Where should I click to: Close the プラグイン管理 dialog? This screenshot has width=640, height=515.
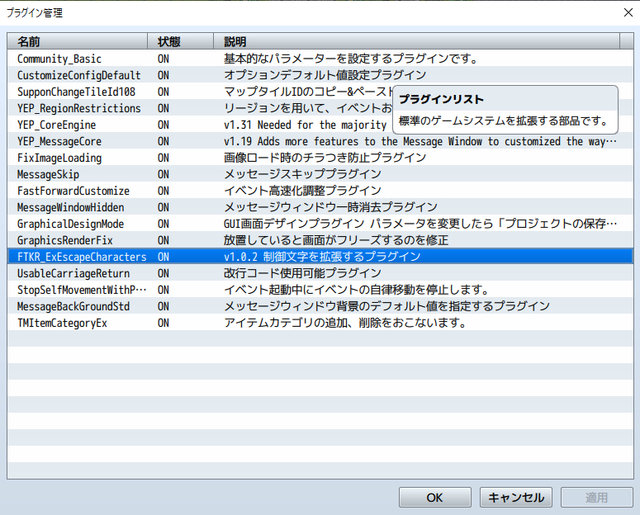(x=628, y=13)
